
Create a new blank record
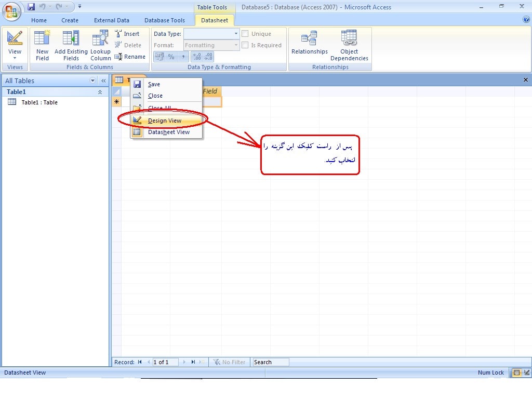point(202,362)
